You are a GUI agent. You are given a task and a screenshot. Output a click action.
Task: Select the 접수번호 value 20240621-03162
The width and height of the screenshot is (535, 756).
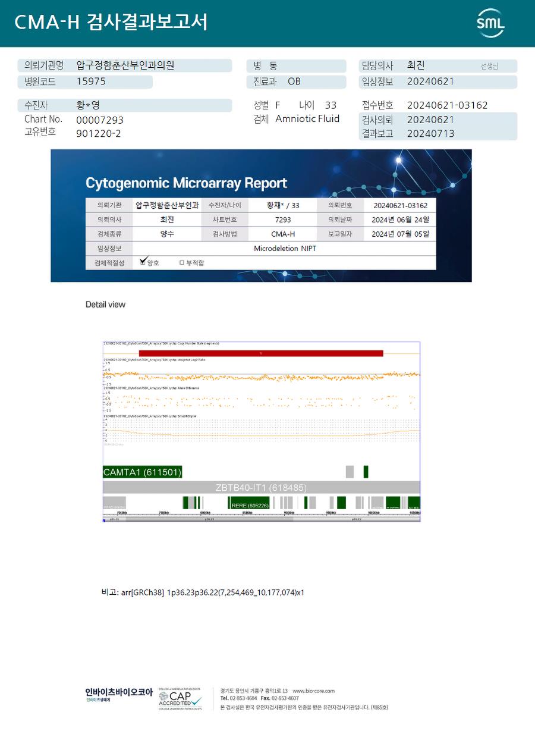click(x=448, y=105)
